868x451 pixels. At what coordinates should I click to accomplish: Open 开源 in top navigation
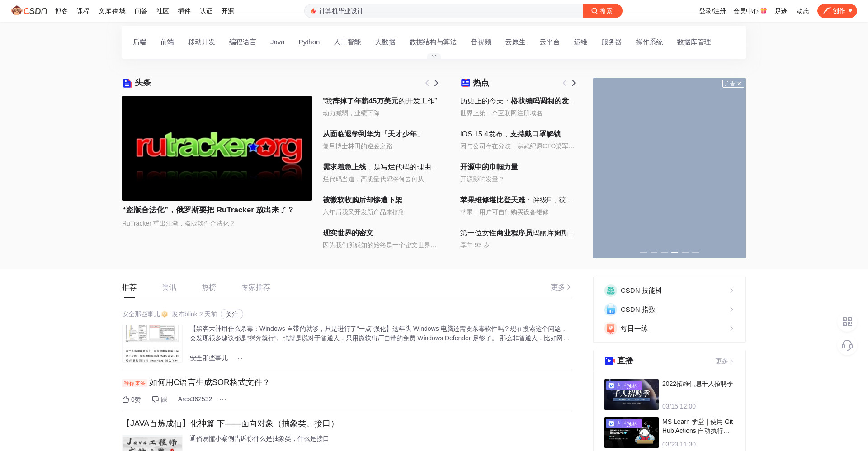click(x=228, y=11)
